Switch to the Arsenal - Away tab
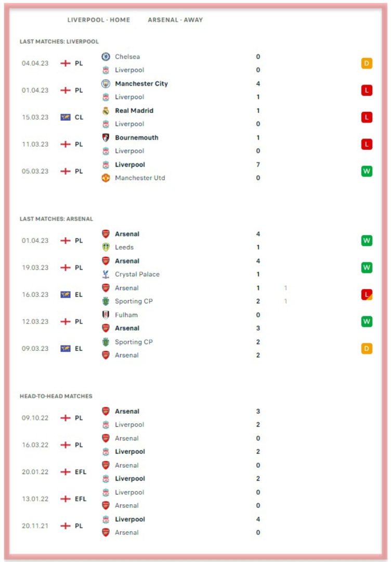392x562 pixels. [175, 20]
